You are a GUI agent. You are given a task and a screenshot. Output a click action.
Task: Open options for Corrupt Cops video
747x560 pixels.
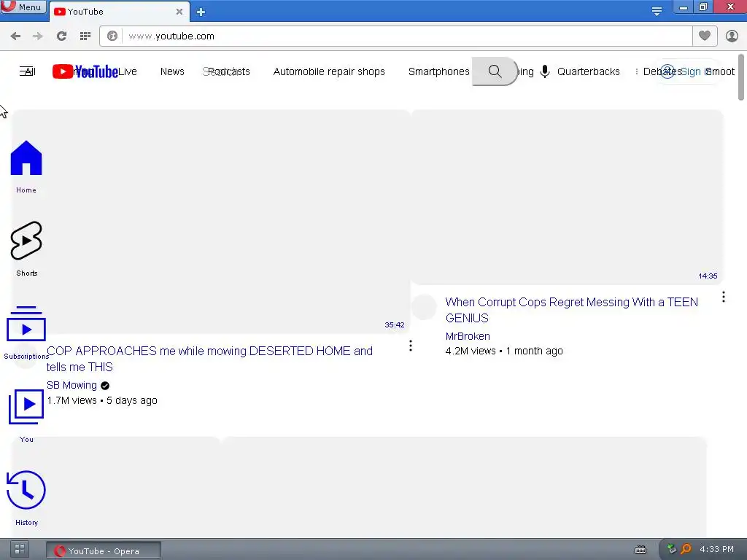724,297
